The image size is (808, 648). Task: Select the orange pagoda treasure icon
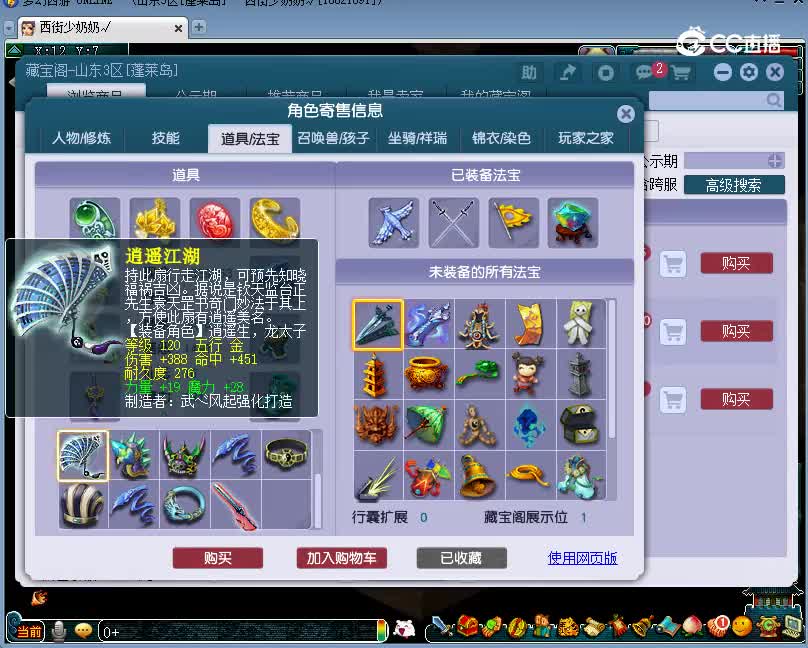coord(378,376)
